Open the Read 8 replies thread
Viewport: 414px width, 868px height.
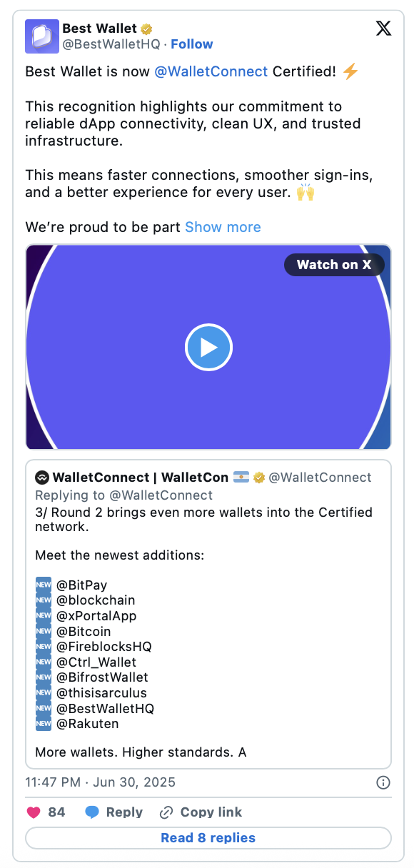pos(208,838)
